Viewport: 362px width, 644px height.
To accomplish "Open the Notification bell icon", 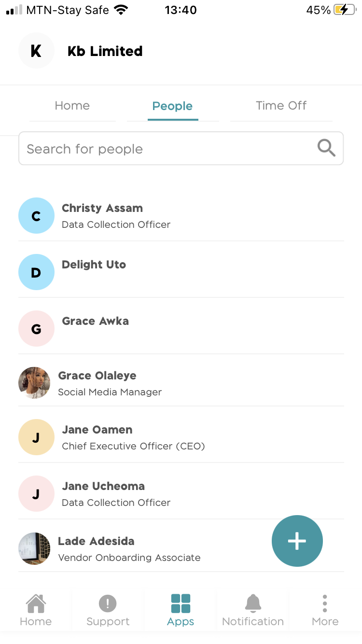I will click(253, 603).
